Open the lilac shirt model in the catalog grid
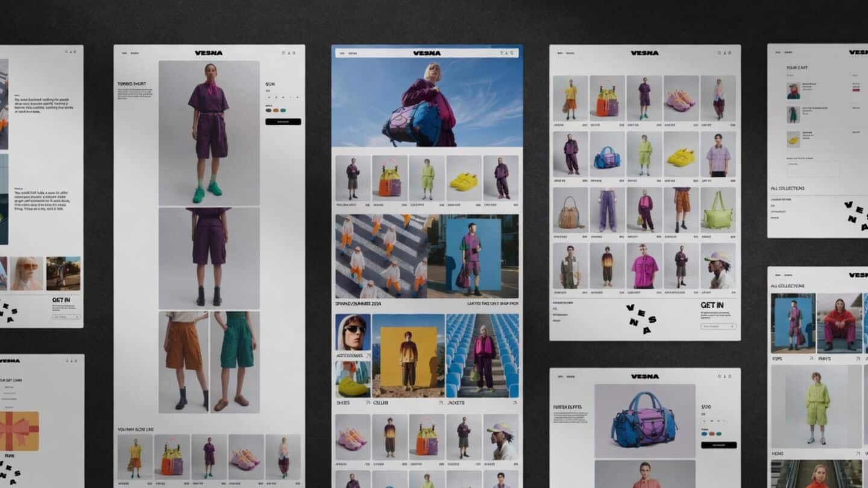Image resolution: width=868 pixels, height=488 pixels. (718, 154)
